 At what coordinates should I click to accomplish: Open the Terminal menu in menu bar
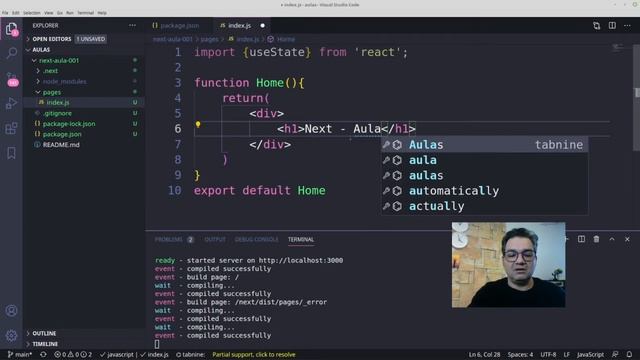(x=86, y=13)
